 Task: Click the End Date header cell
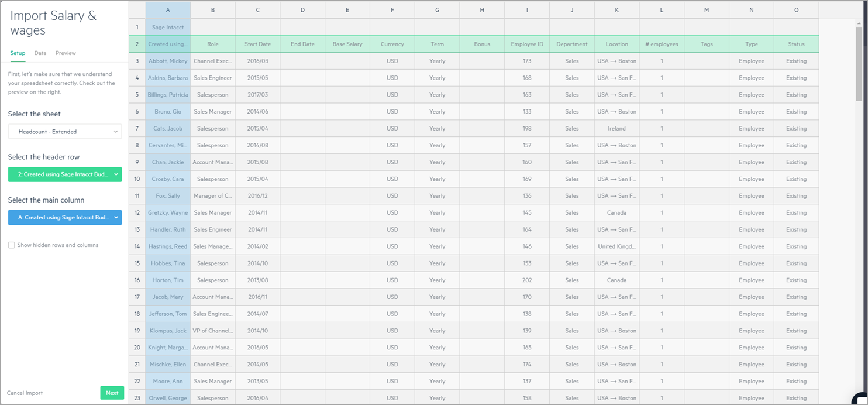click(x=302, y=44)
